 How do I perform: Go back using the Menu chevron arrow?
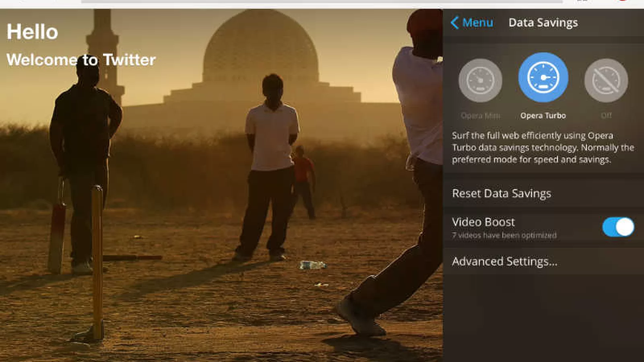pyautogui.click(x=455, y=23)
